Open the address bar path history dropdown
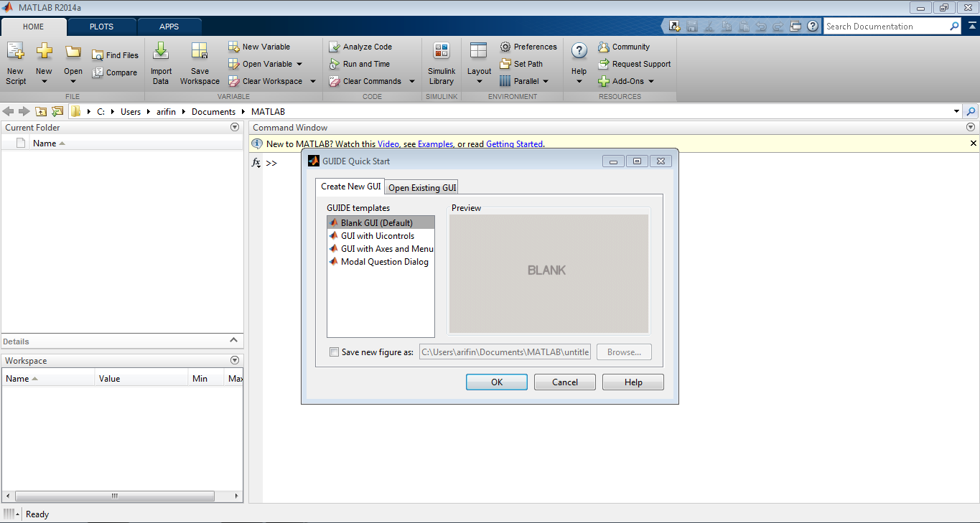Image resolution: width=980 pixels, height=523 pixels. (x=956, y=111)
